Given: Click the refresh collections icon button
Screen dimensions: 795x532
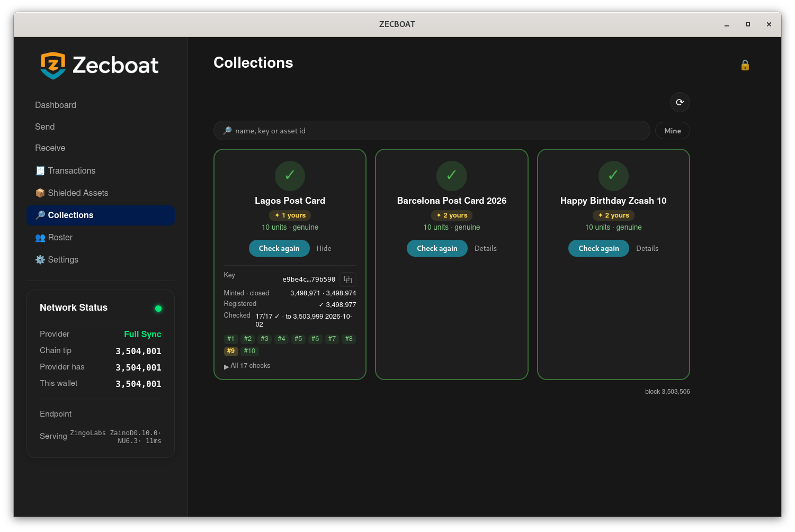Looking at the screenshot, I should tap(680, 102).
